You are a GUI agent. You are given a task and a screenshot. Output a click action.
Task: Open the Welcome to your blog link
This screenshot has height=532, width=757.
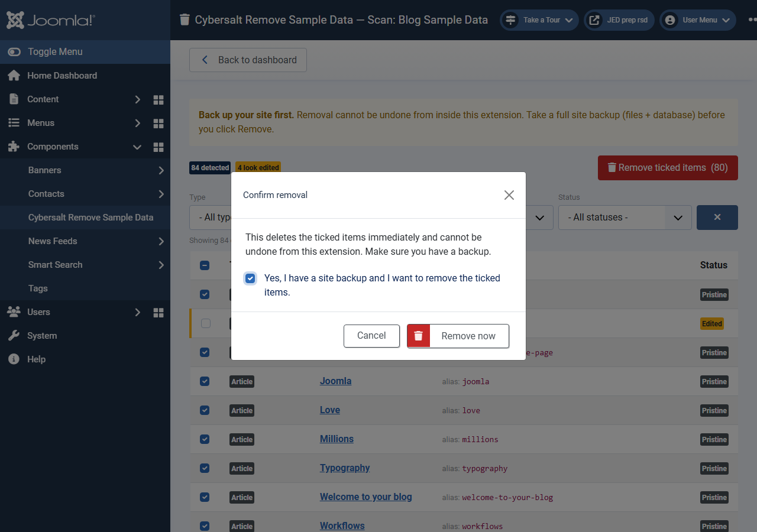[x=366, y=497]
